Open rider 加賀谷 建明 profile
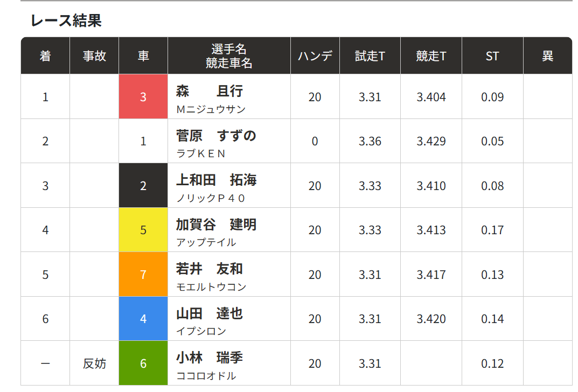This screenshot has width=578, height=392. click(x=216, y=225)
